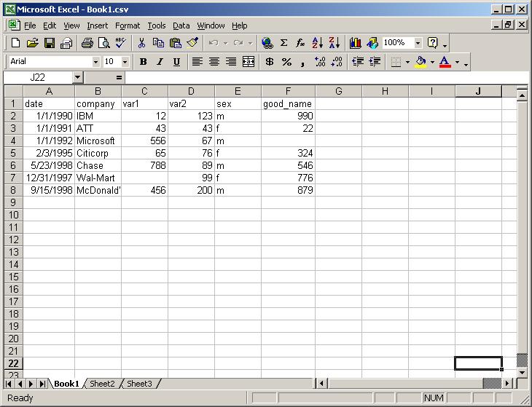532x407 pixels.
Task: Click the formula bar input field
Action: coord(326,78)
